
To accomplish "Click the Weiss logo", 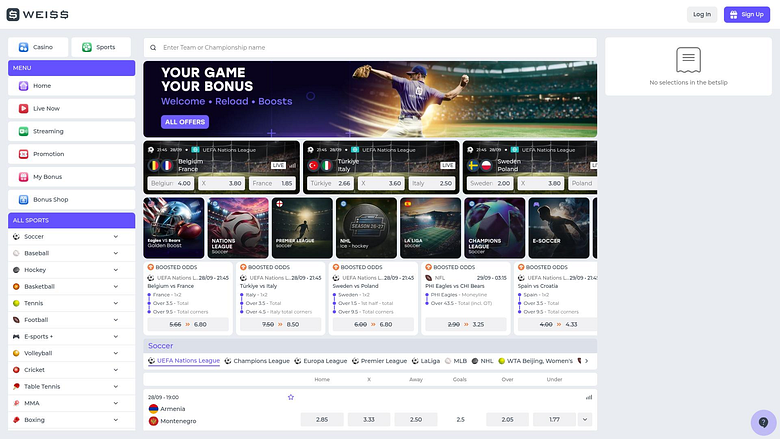I will coord(38,14).
